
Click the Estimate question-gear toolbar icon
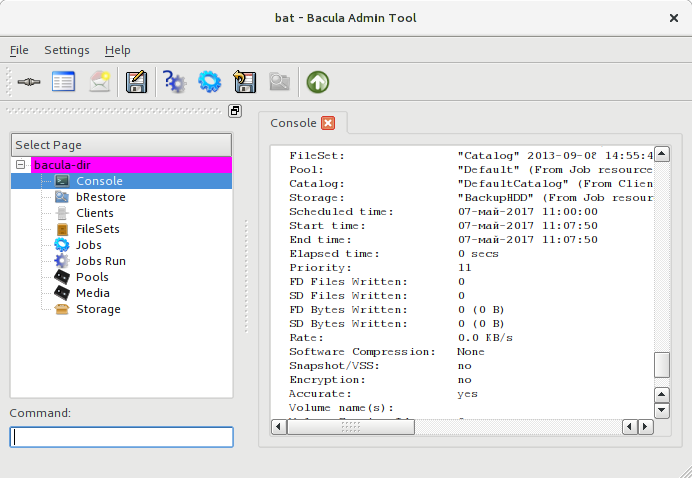175,82
